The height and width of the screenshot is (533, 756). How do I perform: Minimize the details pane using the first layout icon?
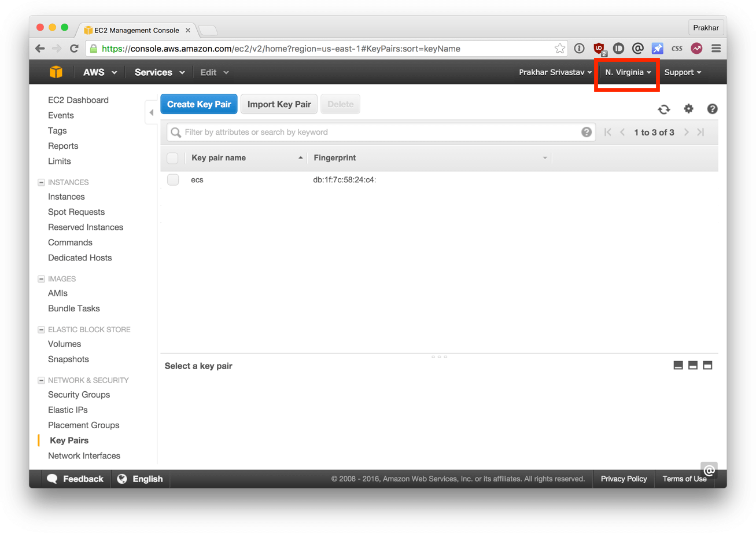click(678, 365)
